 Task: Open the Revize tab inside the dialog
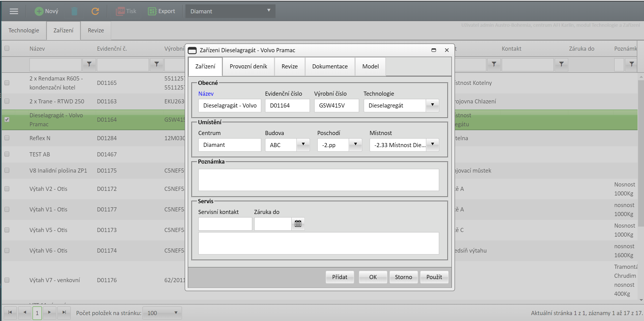pos(289,66)
